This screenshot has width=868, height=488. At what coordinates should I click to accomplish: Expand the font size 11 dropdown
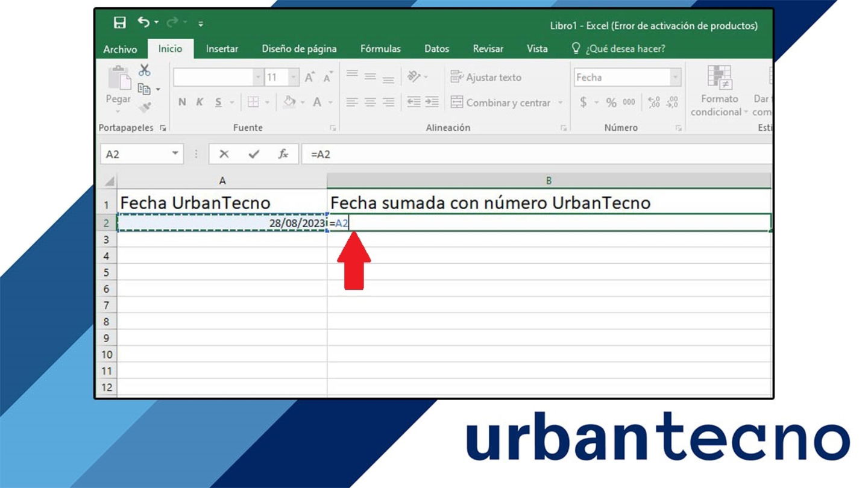294,77
